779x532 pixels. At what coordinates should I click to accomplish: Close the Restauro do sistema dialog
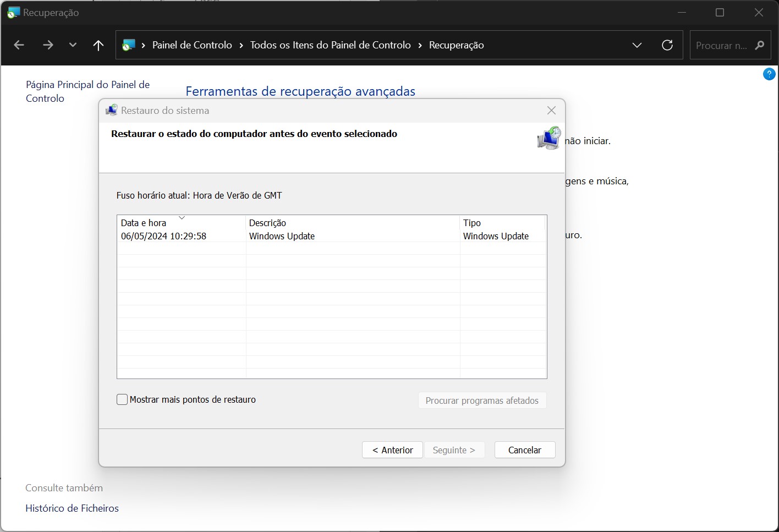click(x=551, y=111)
